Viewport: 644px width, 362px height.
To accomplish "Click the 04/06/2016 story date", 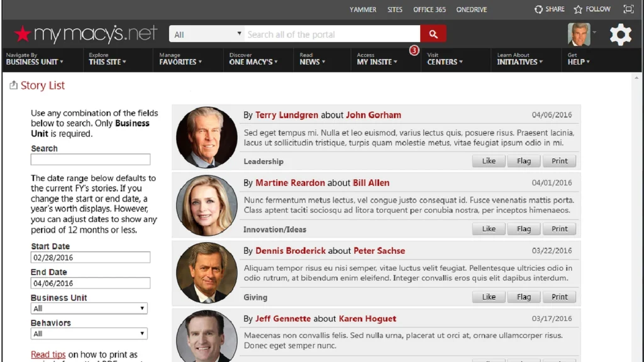I will click(552, 115).
